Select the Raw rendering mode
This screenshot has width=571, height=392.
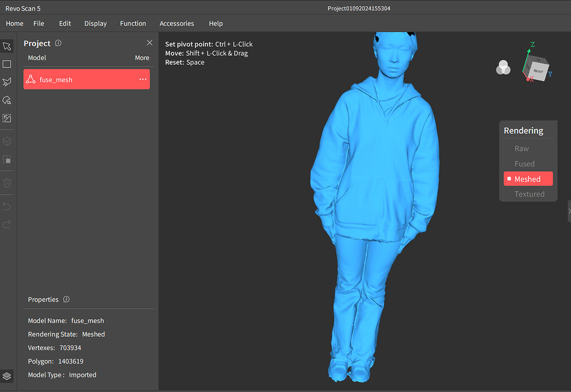pyautogui.click(x=521, y=148)
